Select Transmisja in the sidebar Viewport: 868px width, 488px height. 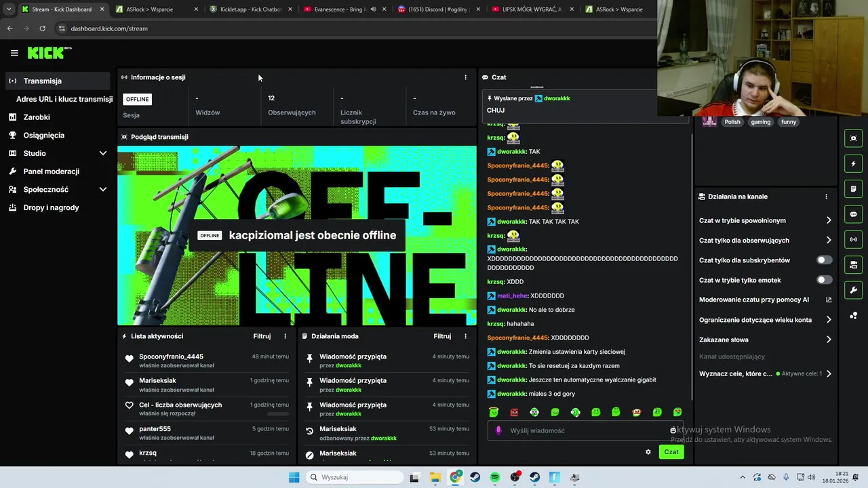58,81
